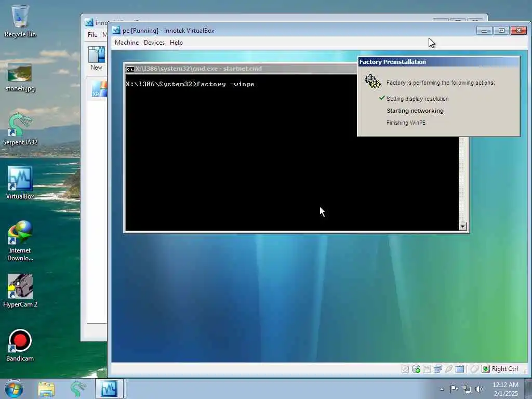Minimize the pe [Running] VirtualBox window

(x=484, y=31)
